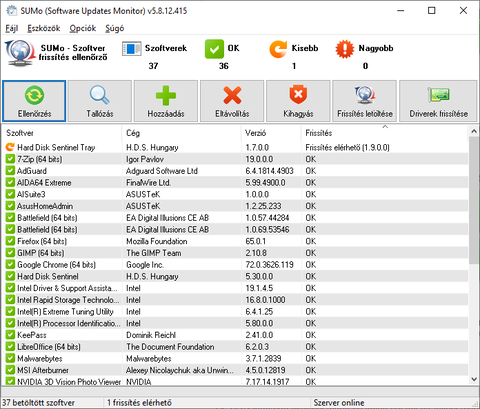Screen dimensions: 480x409
Task: Click green check icon next to Google Chrome
Action: point(10,264)
